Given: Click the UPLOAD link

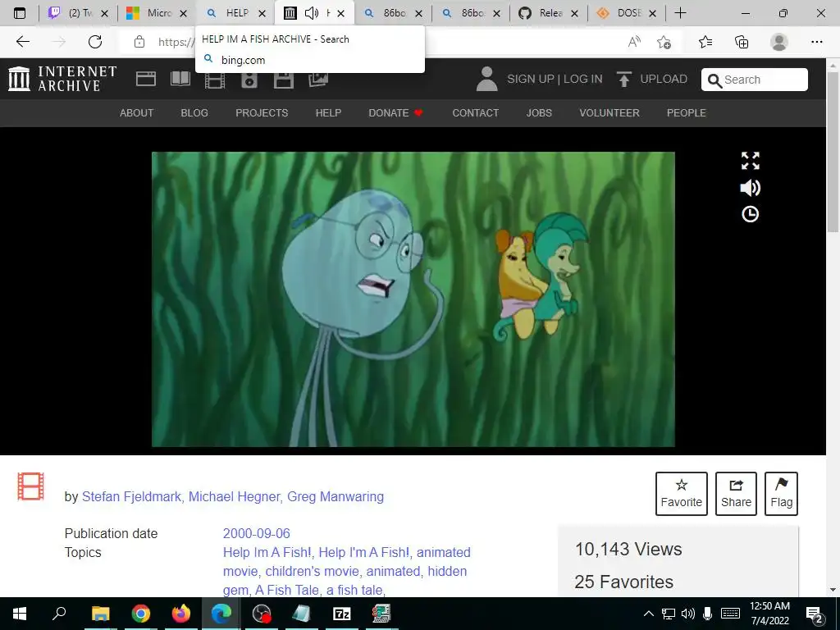Looking at the screenshot, I should (664, 80).
